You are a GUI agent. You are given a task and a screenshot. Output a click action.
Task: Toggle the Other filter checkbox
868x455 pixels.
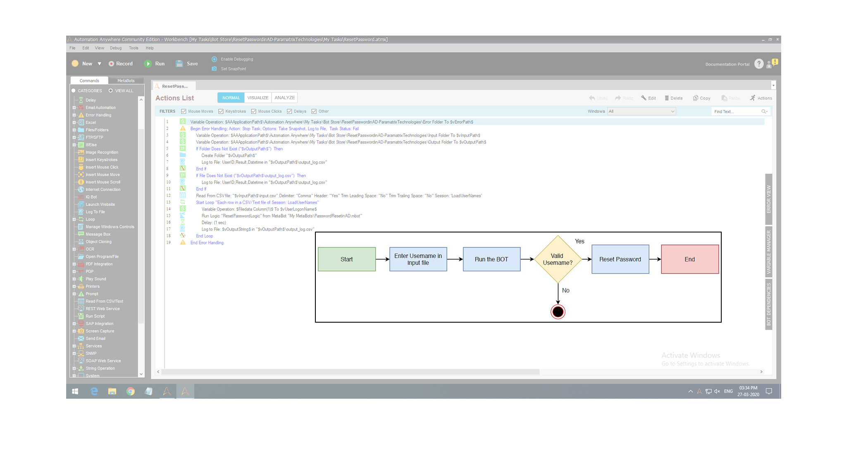pyautogui.click(x=314, y=111)
